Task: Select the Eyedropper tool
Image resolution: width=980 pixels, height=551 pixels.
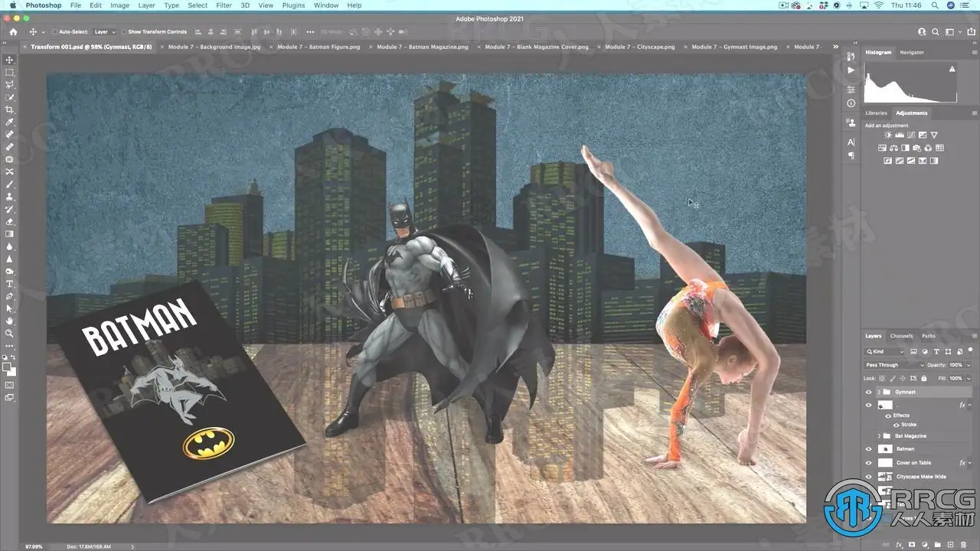Action: click(10, 122)
